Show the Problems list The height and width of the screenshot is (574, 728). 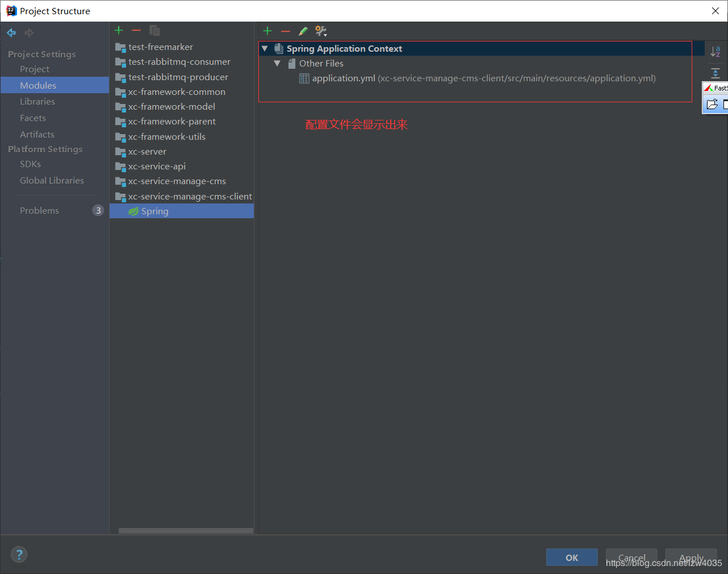39,211
